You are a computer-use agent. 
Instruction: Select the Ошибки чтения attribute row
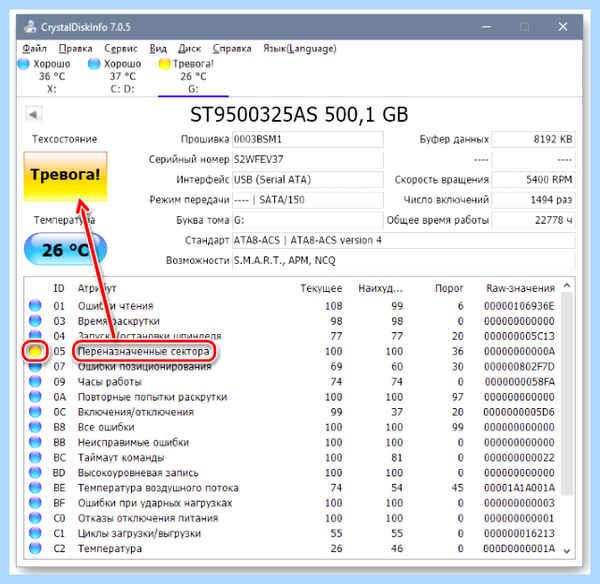point(293,306)
